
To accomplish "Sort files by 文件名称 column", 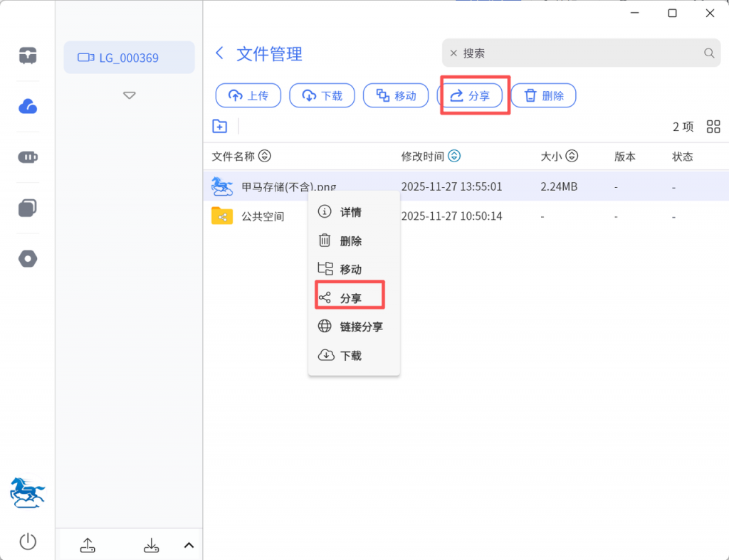I will 264,157.
